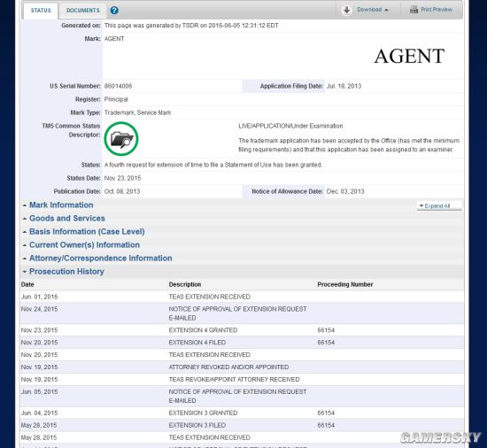Switch to the STATUS tab
This screenshot has width=487, height=448.
pyautogui.click(x=41, y=11)
